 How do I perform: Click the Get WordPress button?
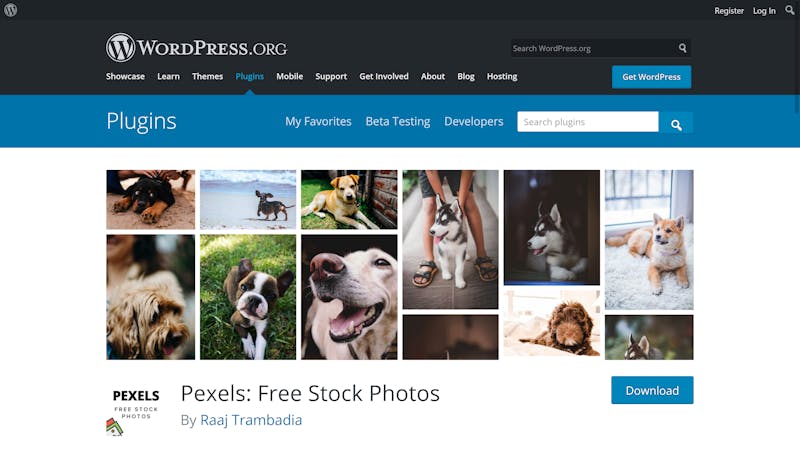click(652, 77)
